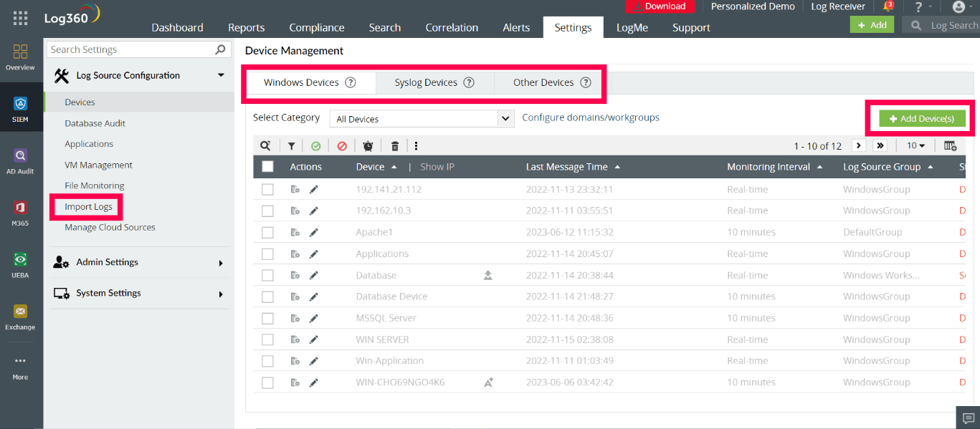Open the Reports top menu
980x429 pixels.
[247, 27]
